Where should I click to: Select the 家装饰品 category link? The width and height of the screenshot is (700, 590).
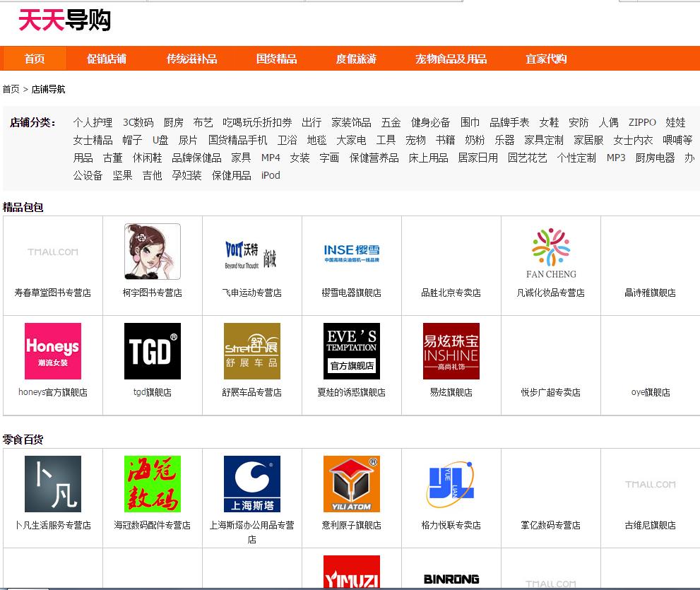(351, 122)
